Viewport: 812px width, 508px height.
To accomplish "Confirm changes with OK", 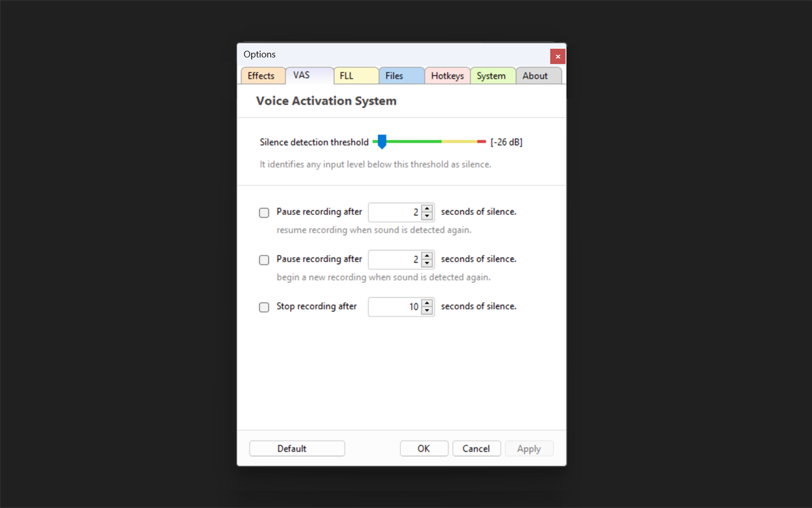I will click(x=424, y=448).
